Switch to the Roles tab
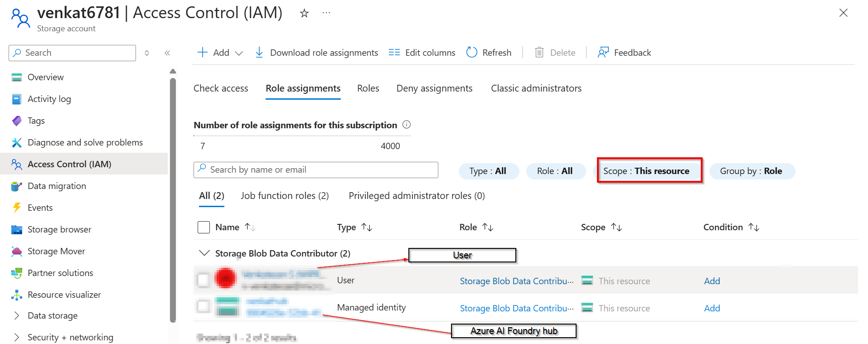The image size is (868, 344). click(x=368, y=88)
